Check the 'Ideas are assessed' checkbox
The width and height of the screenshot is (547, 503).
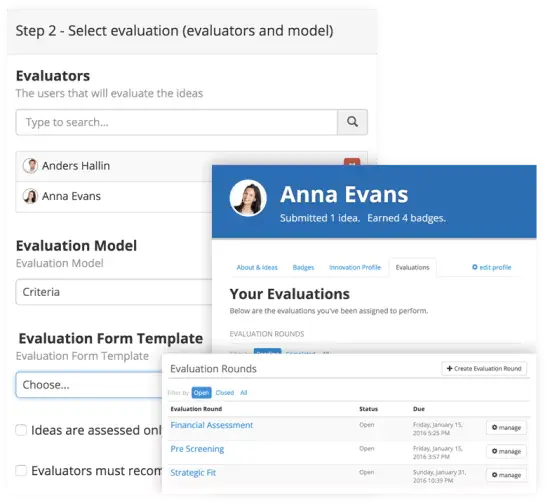pyautogui.click(x=21, y=430)
